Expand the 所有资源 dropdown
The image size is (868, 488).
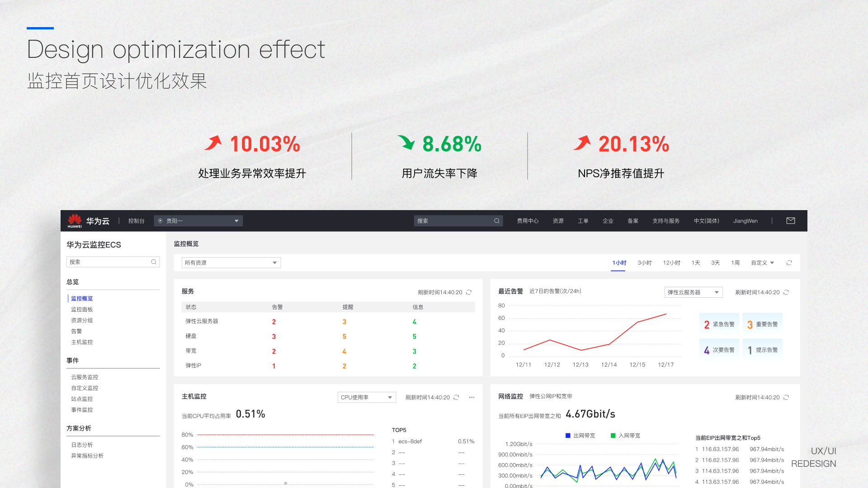coord(231,263)
